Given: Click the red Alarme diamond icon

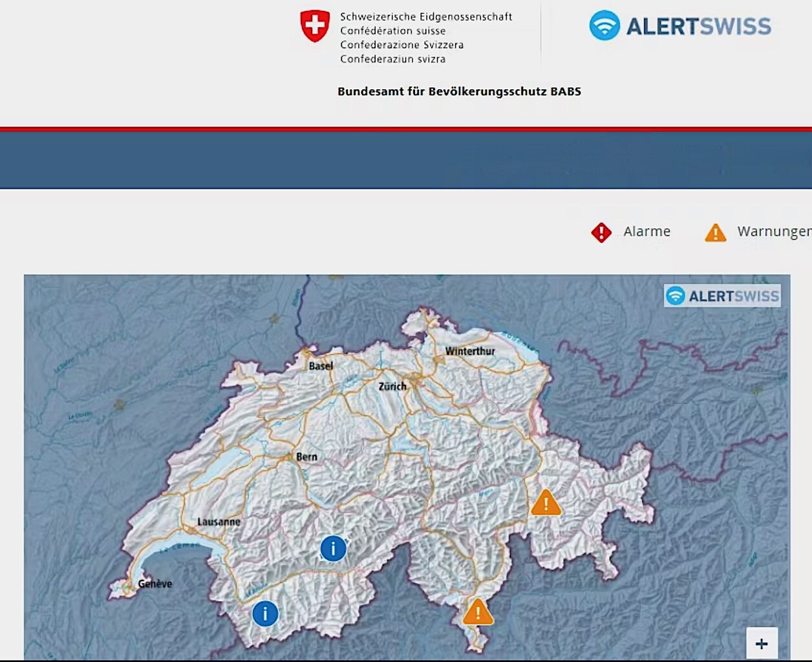Looking at the screenshot, I should (601, 232).
